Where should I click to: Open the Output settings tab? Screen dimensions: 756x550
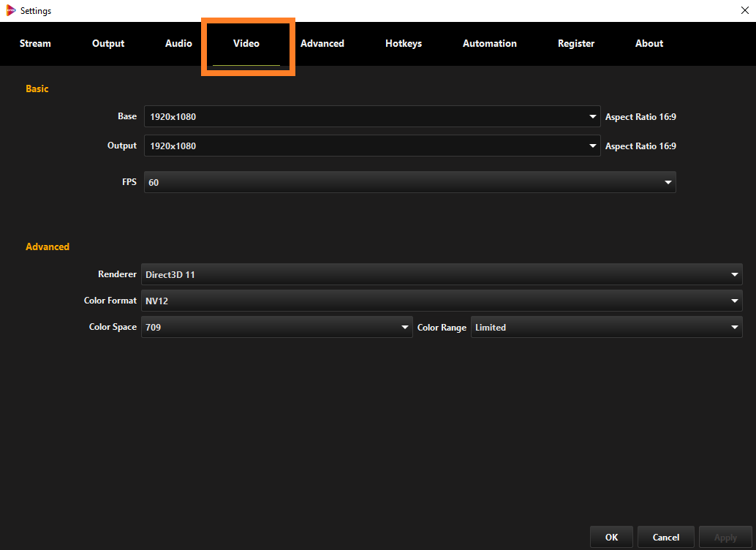point(108,43)
